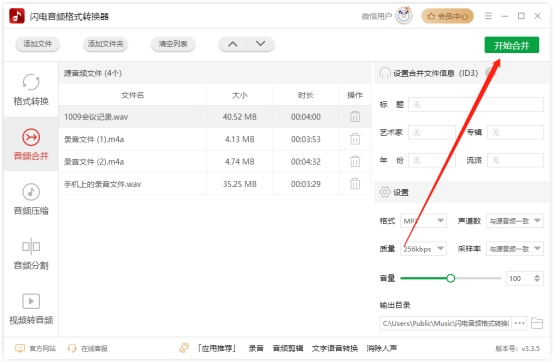This screenshot has height=363, width=554.
Task: Delete 录音文件 (1).m4a with trash icon
Action: point(355,139)
